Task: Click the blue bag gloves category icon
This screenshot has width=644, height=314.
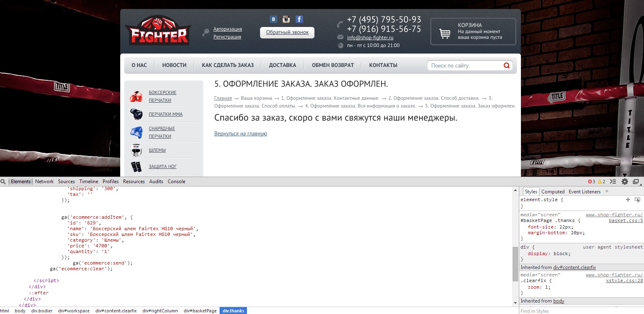Action: click(x=136, y=132)
